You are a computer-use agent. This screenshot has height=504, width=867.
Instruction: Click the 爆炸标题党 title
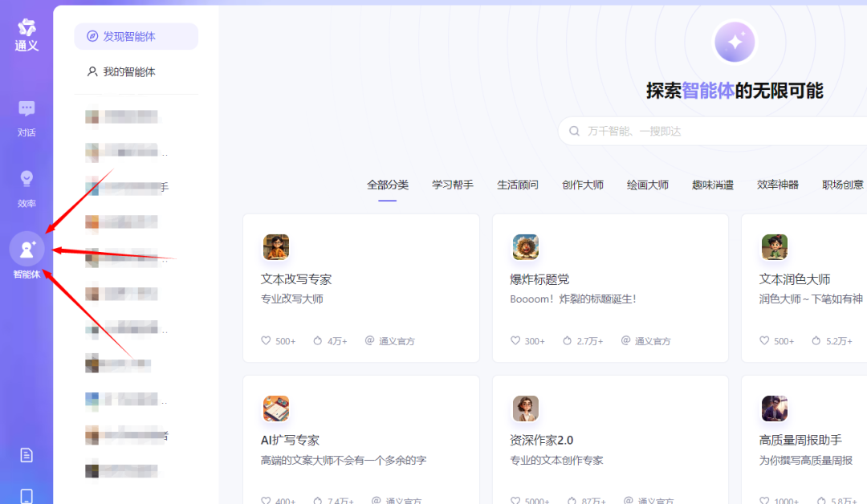539,279
